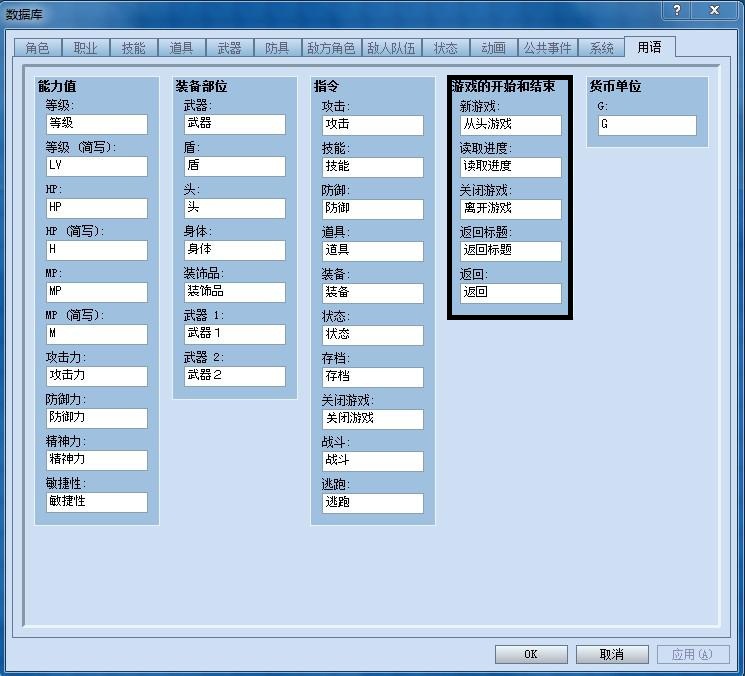Select the 防御 command input field

tap(372, 209)
